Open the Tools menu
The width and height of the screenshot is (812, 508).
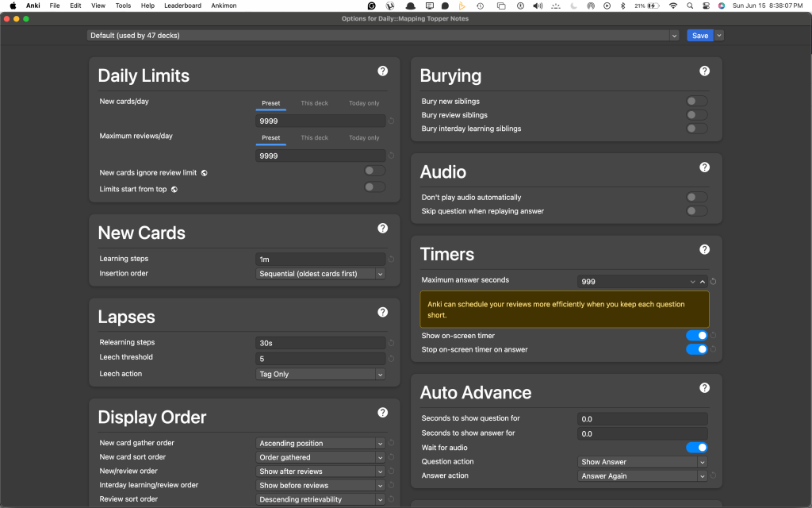point(123,6)
